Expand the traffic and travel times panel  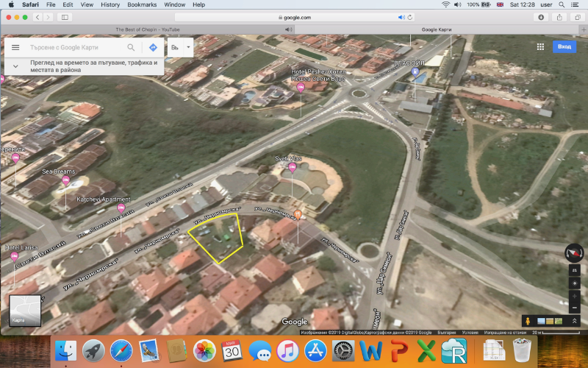(x=15, y=66)
